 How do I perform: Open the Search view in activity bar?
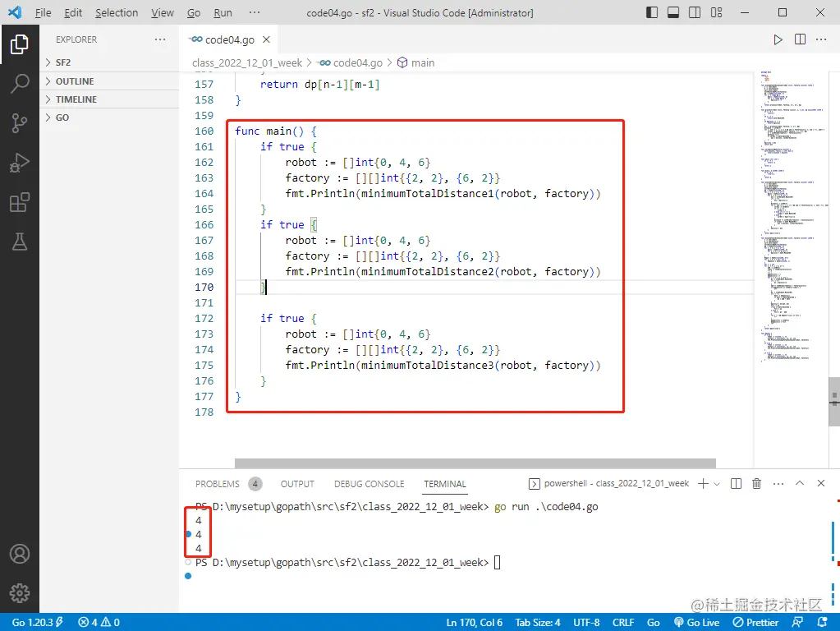(x=19, y=84)
